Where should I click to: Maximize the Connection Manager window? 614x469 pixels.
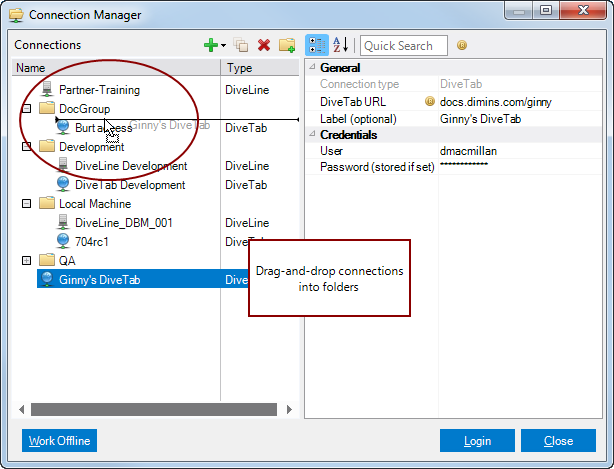[x=546, y=10]
